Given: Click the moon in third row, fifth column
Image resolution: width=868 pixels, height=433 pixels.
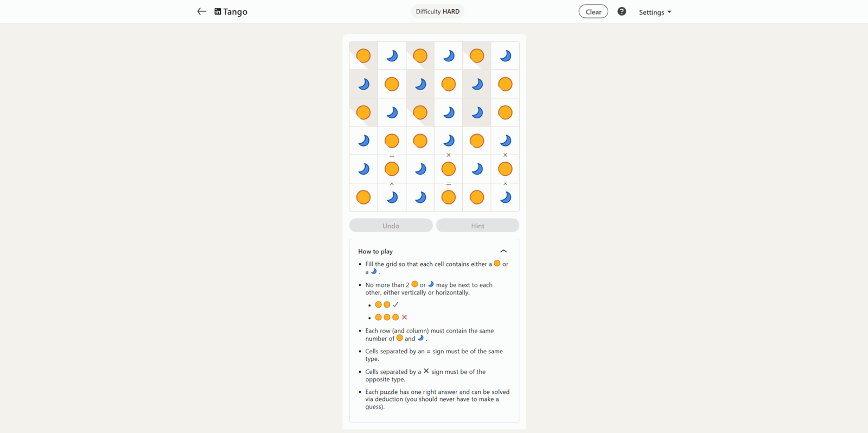Looking at the screenshot, I should 477,112.
